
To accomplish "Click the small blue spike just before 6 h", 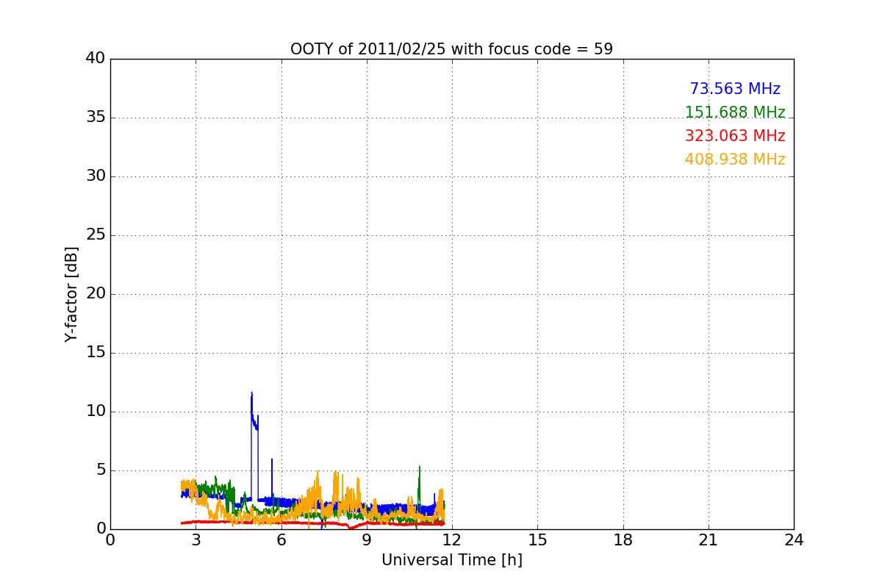I will 272,460.
